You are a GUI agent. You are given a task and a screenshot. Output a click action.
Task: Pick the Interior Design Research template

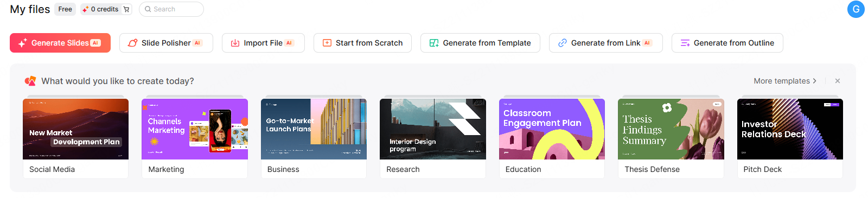click(x=433, y=129)
